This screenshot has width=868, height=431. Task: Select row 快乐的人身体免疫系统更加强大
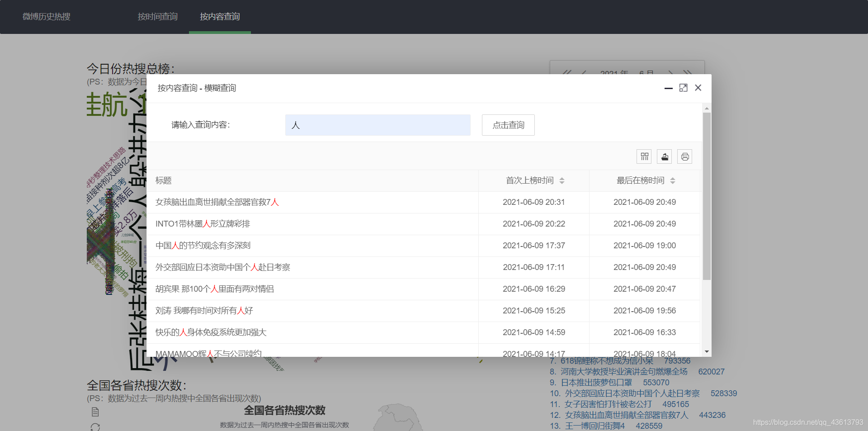pyautogui.click(x=423, y=332)
